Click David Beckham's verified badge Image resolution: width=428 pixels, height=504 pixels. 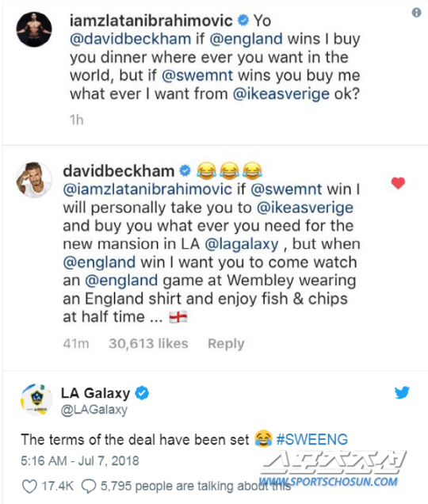[185, 171]
